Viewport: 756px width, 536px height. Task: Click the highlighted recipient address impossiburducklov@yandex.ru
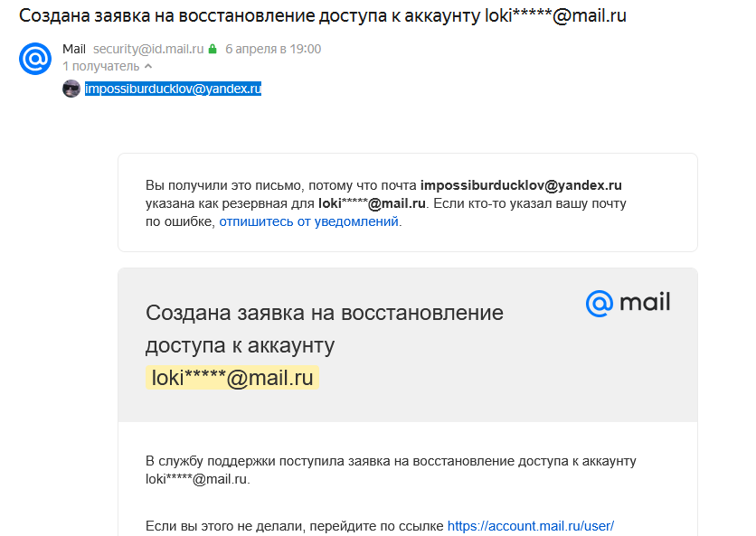tap(173, 89)
